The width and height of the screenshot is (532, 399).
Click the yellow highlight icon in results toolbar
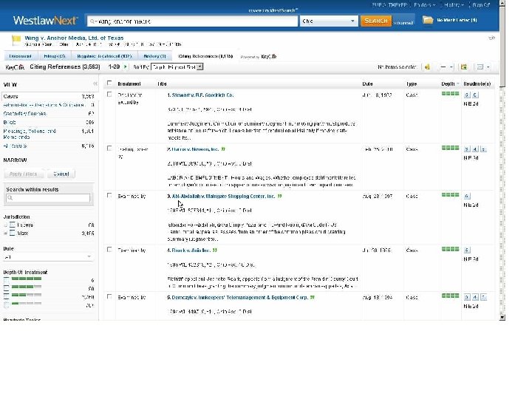tap(427, 66)
